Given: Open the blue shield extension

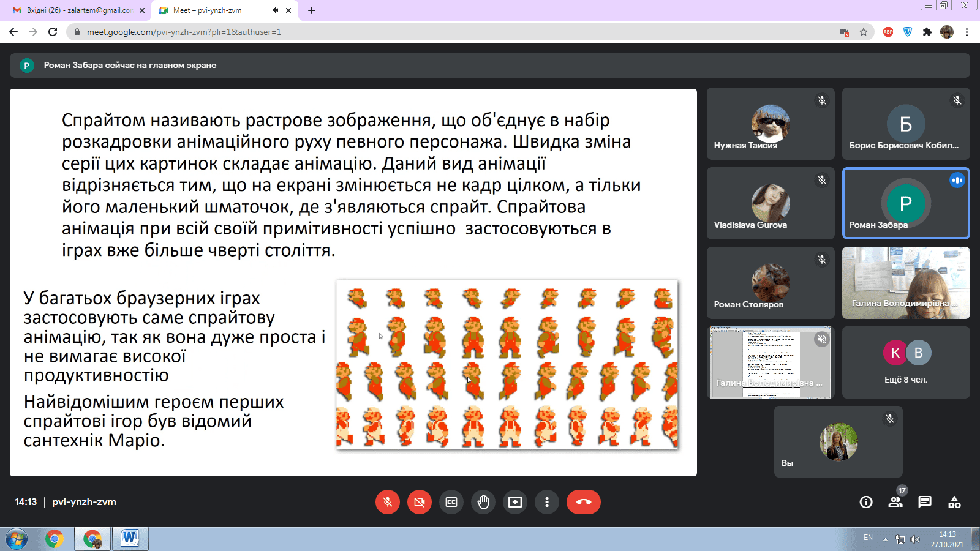Looking at the screenshot, I should [x=908, y=32].
